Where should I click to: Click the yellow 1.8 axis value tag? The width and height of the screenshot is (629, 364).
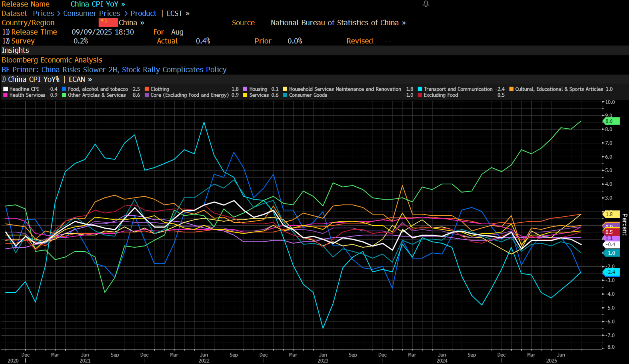611,214
